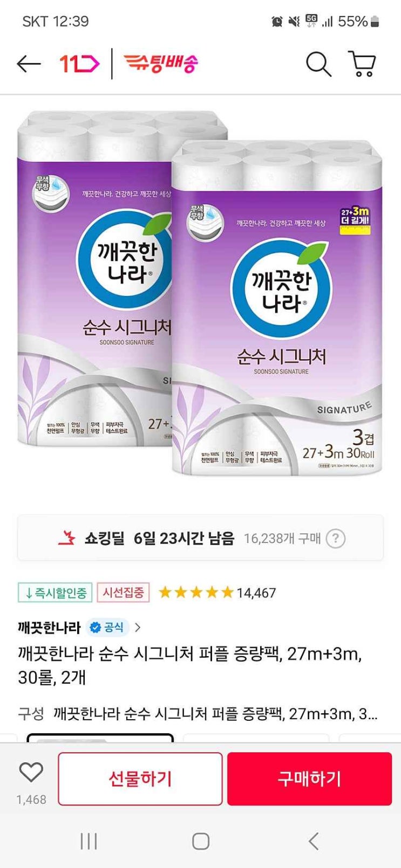Select the highlighted product option thumbnail

(x=100, y=738)
